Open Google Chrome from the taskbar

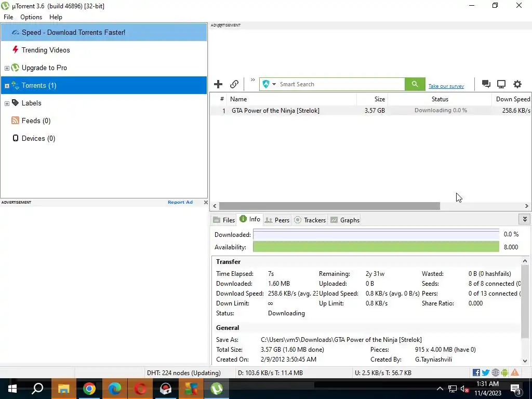(89, 389)
